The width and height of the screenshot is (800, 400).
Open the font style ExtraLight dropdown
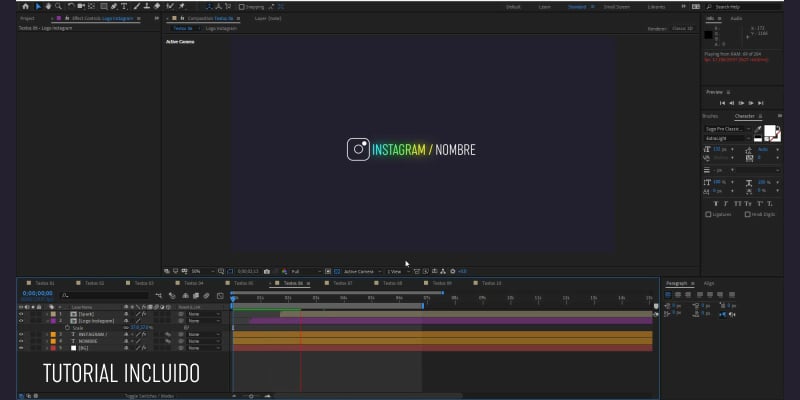(x=728, y=138)
